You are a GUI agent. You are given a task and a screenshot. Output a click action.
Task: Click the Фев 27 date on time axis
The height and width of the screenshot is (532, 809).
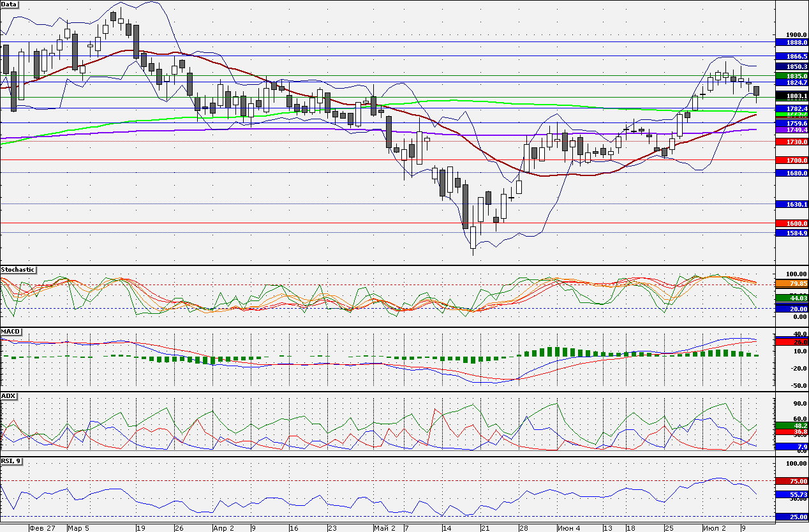coord(43,528)
